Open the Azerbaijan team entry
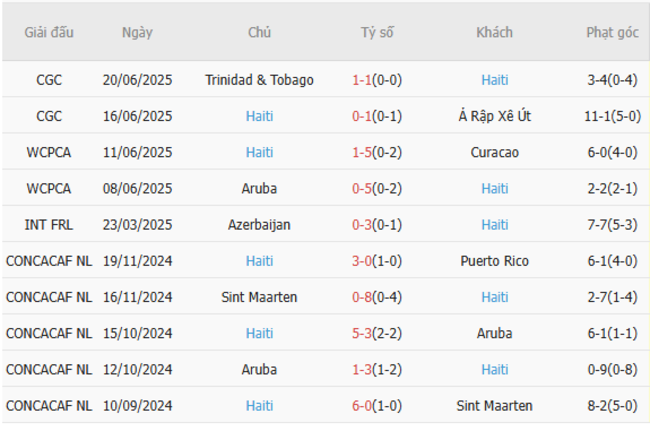 pyautogui.click(x=259, y=225)
